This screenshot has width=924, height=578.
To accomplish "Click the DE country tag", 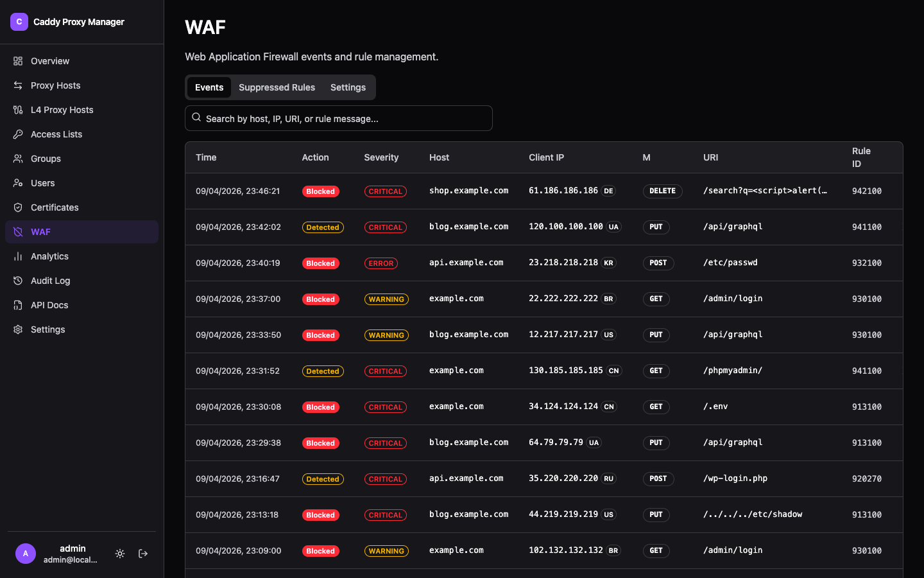I will 608,191.
